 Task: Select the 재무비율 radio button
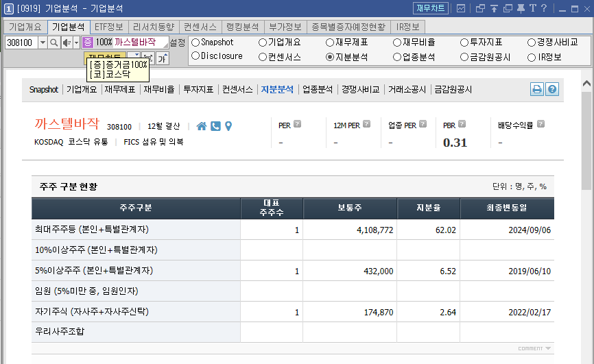click(x=397, y=43)
